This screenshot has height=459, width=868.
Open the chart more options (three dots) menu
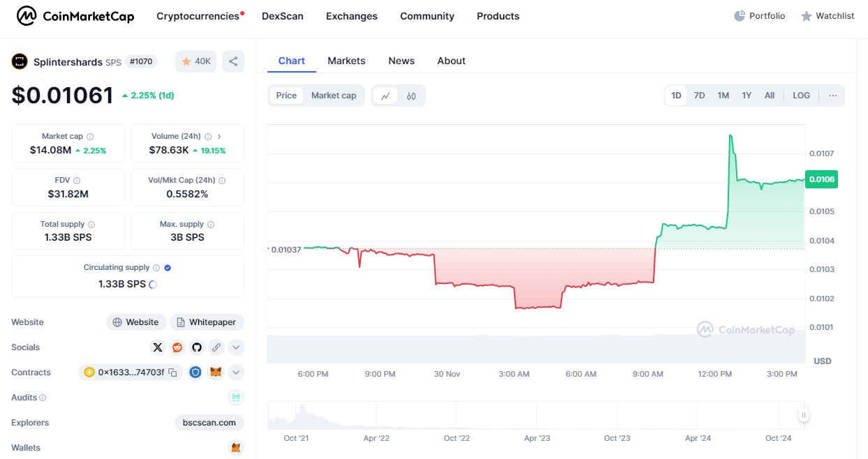coord(832,96)
